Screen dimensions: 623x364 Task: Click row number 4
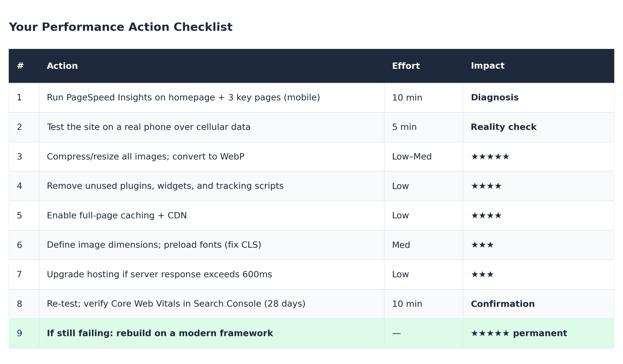(19, 186)
